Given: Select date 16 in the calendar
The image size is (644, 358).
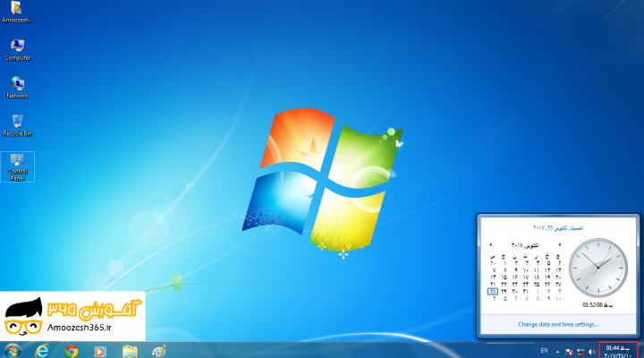Looking at the screenshot, I should (x=515, y=277).
